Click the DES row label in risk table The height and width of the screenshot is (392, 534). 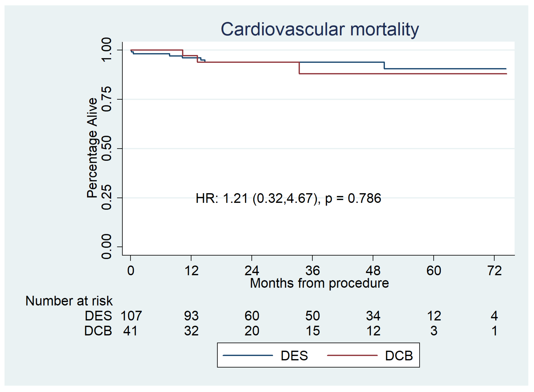(x=98, y=316)
